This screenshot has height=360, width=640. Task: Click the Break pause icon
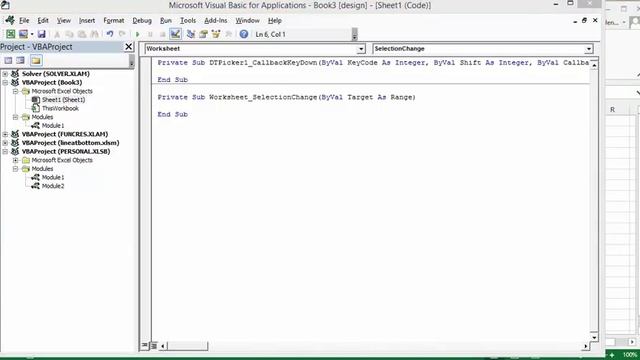(x=150, y=34)
